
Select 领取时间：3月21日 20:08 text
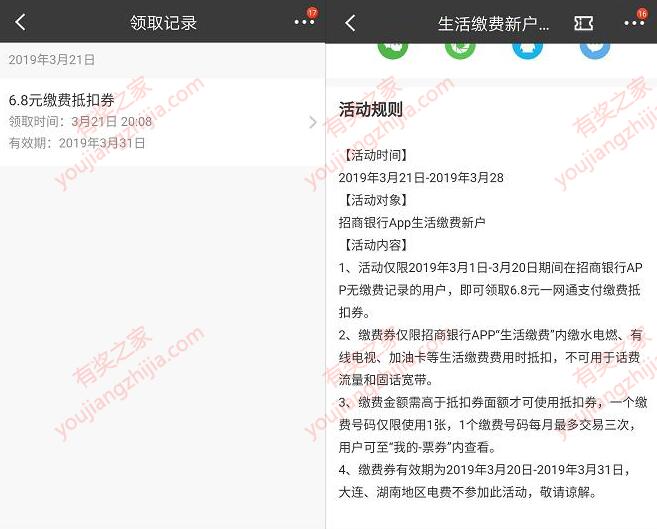click(x=80, y=122)
